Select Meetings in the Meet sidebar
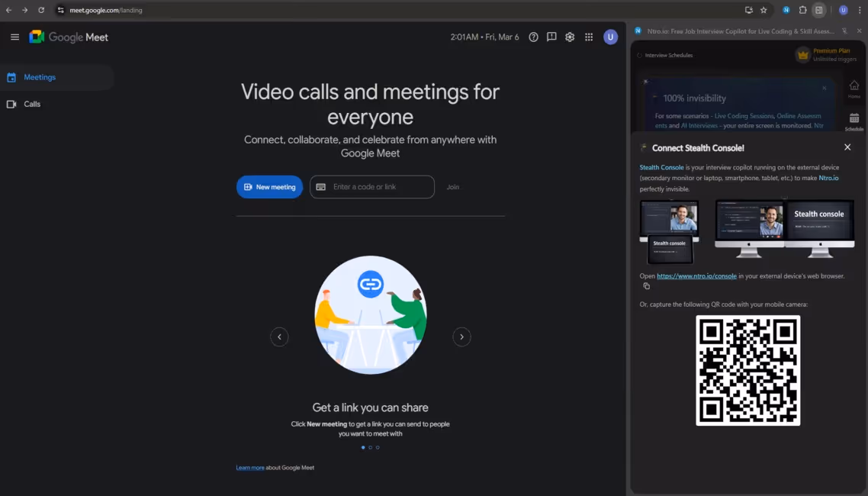Viewport: 868px width, 496px height. pyautogui.click(x=56, y=77)
